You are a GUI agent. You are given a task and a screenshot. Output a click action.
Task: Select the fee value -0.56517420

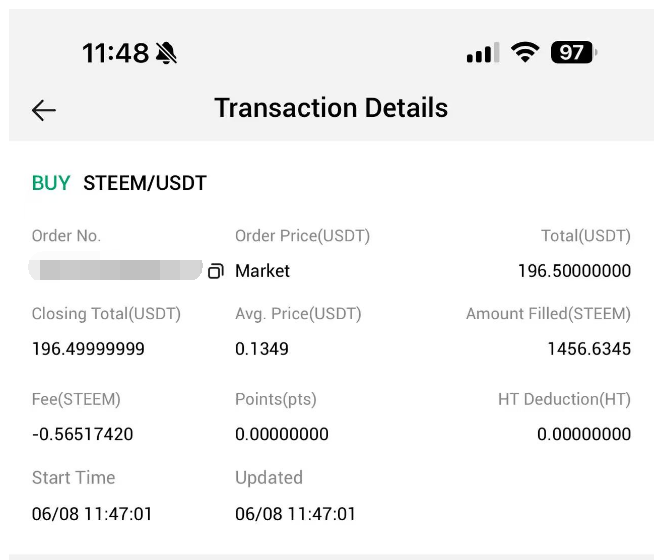pos(82,434)
